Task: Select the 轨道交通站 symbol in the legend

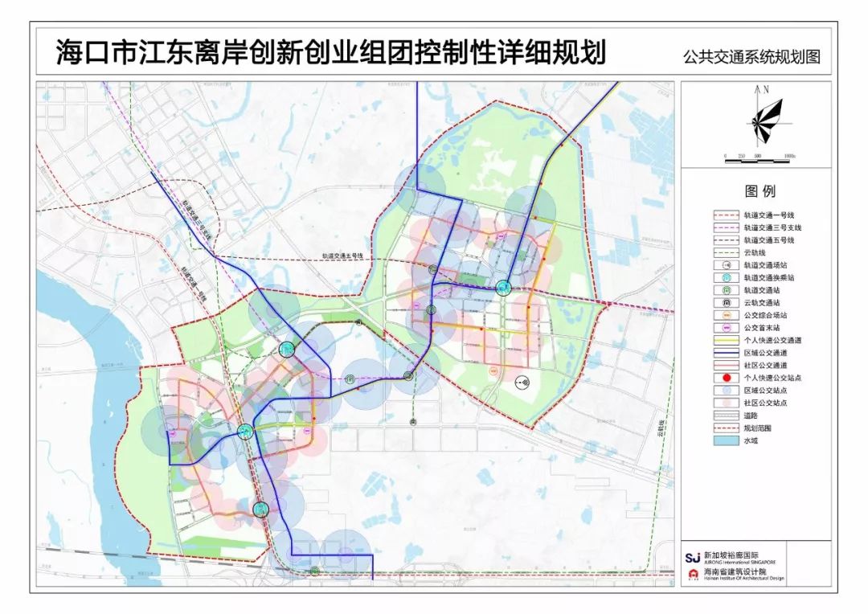Action: click(x=726, y=290)
